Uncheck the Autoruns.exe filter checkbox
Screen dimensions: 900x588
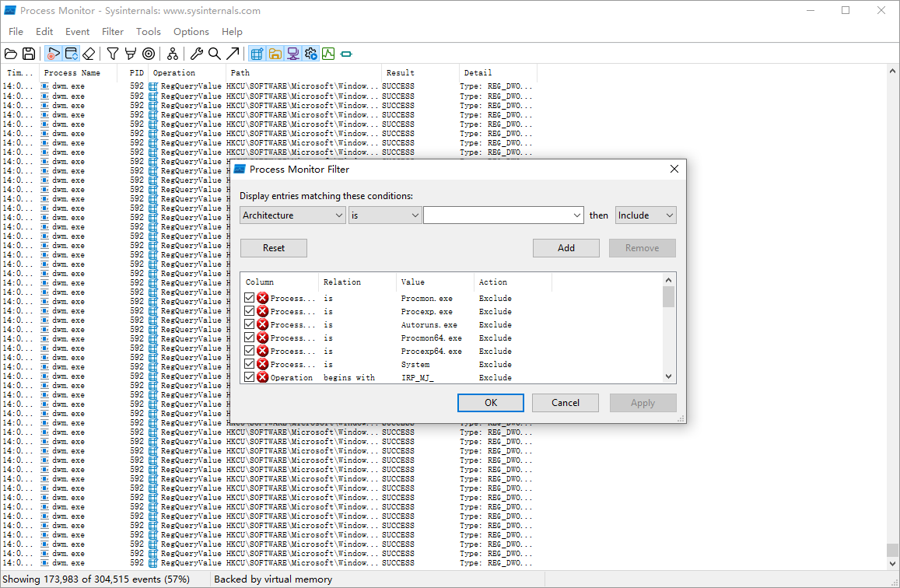pos(249,324)
